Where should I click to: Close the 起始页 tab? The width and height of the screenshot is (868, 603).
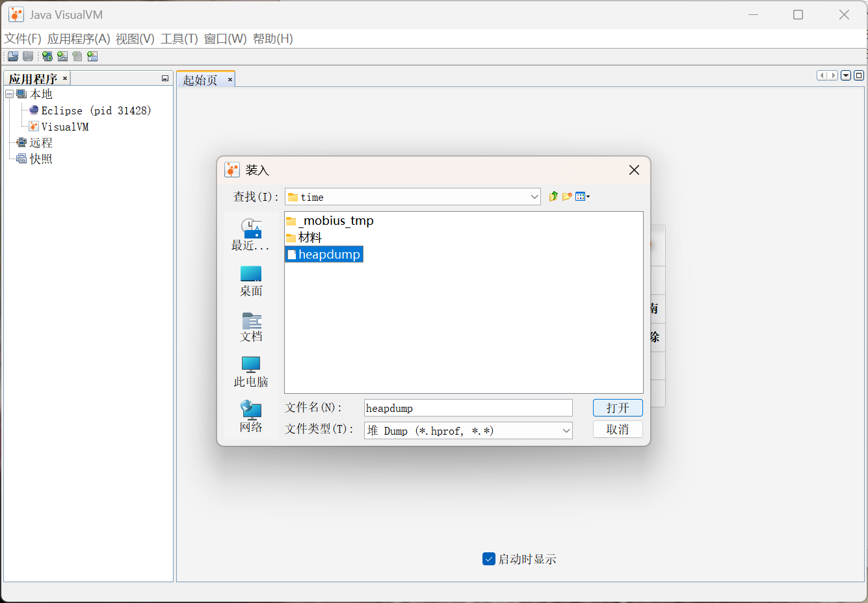[x=230, y=80]
